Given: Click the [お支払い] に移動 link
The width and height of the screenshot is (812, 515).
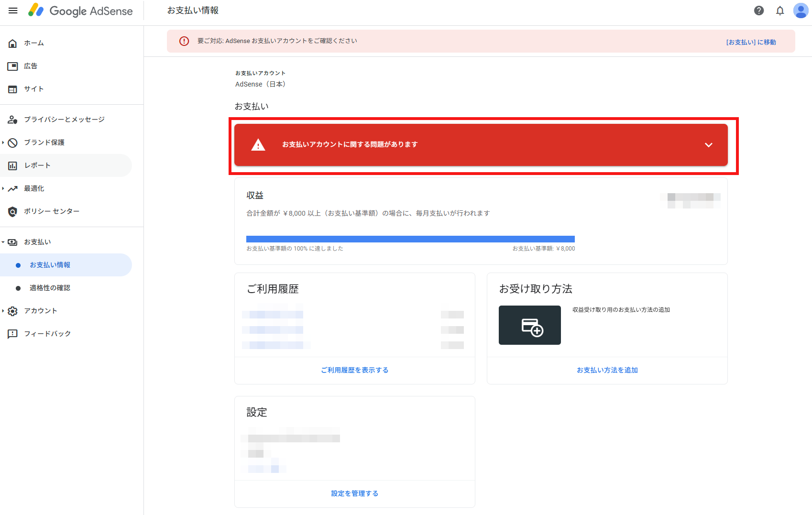Looking at the screenshot, I should (751, 42).
